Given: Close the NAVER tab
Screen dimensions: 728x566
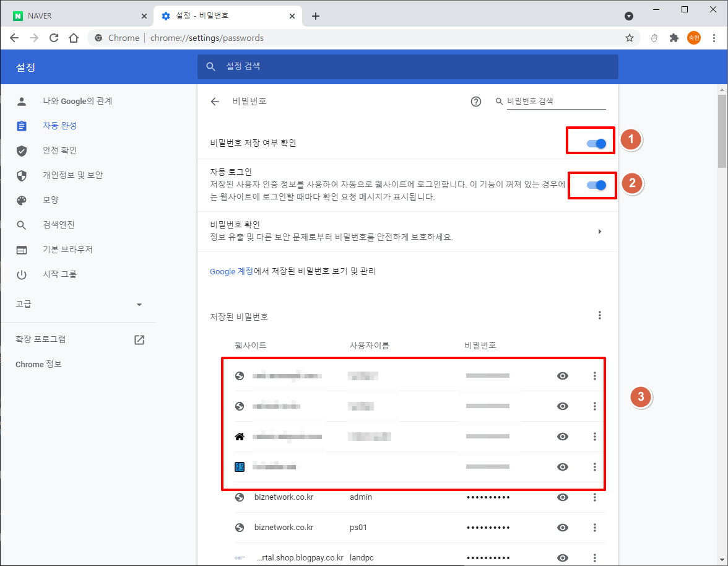Looking at the screenshot, I should (144, 16).
